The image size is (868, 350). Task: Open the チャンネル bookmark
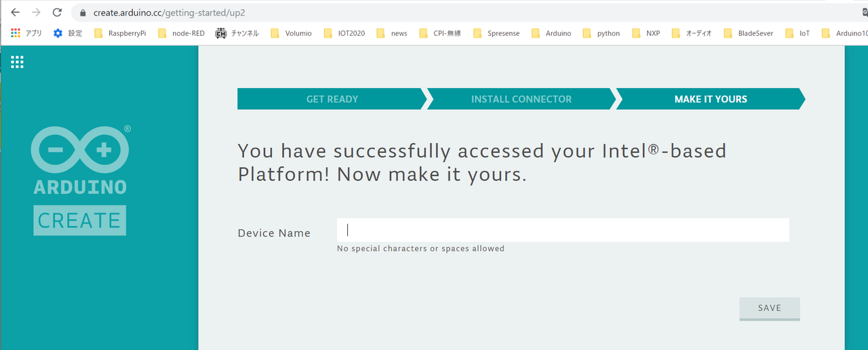237,33
